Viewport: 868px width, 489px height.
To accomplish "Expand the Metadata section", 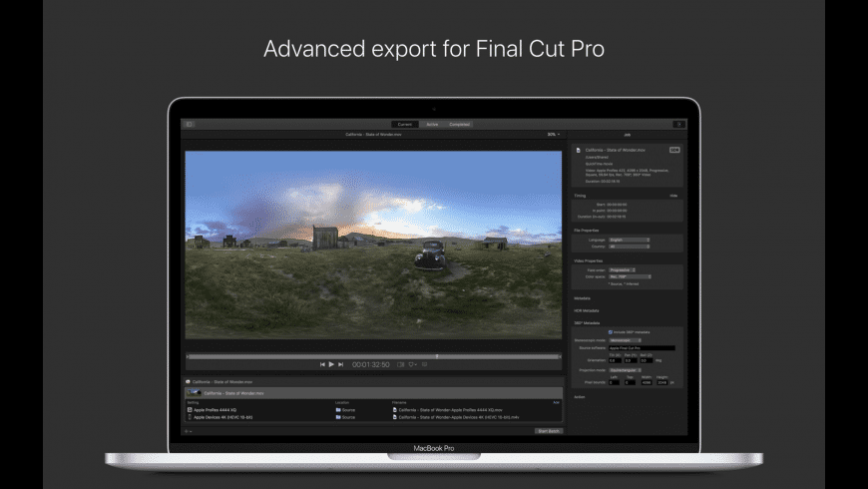I will pos(582,298).
